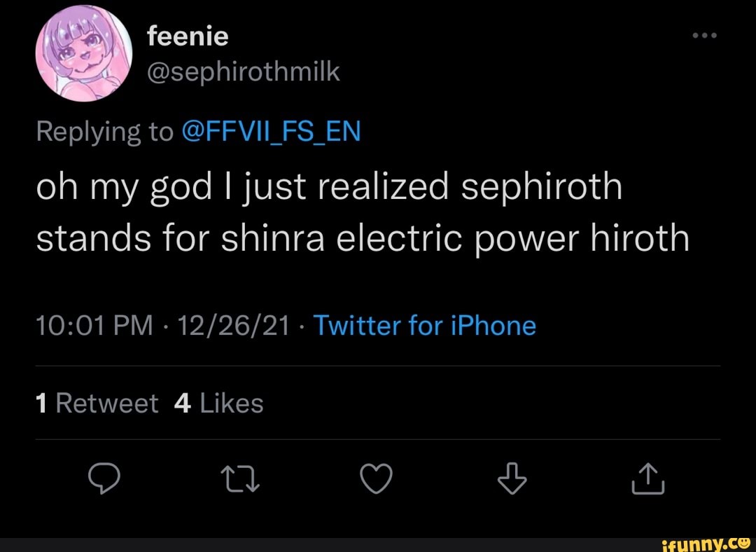Click the Replying to label
The height and width of the screenshot is (552, 756).
click(x=105, y=130)
